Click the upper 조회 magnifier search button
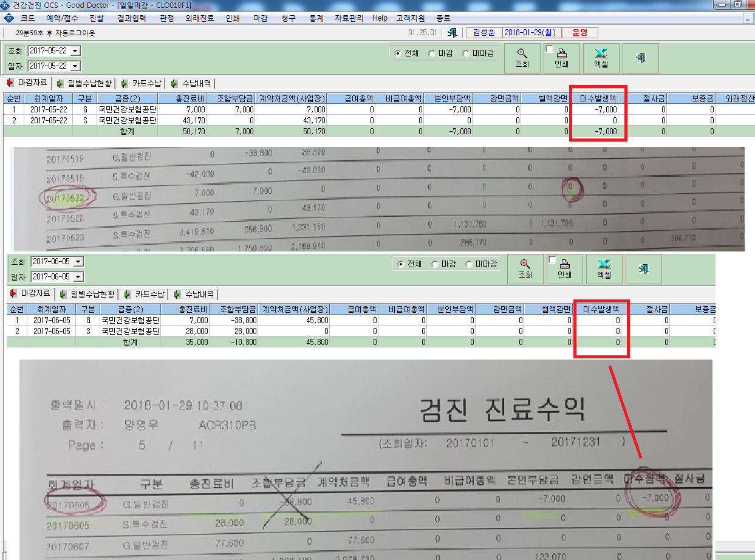 click(x=522, y=58)
